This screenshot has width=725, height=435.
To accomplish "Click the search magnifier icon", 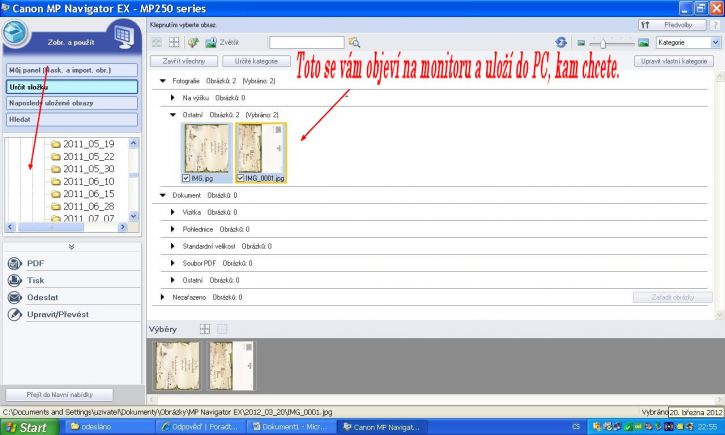I will tap(354, 43).
